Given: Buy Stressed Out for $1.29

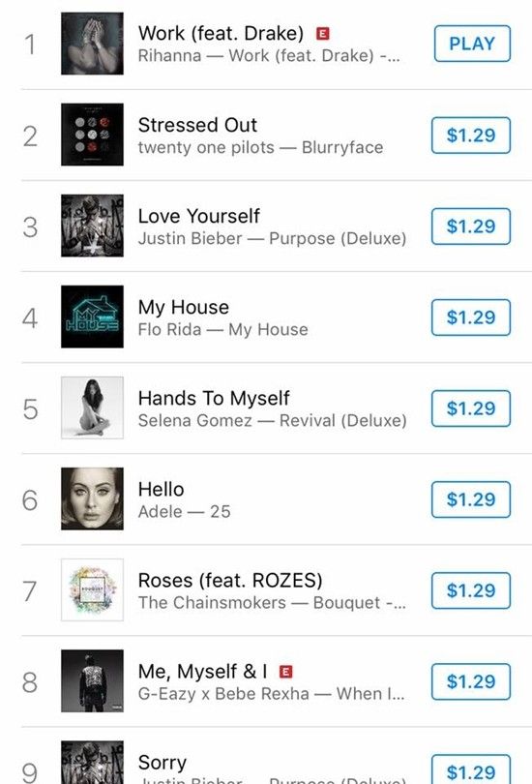Looking at the screenshot, I should 471,135.
